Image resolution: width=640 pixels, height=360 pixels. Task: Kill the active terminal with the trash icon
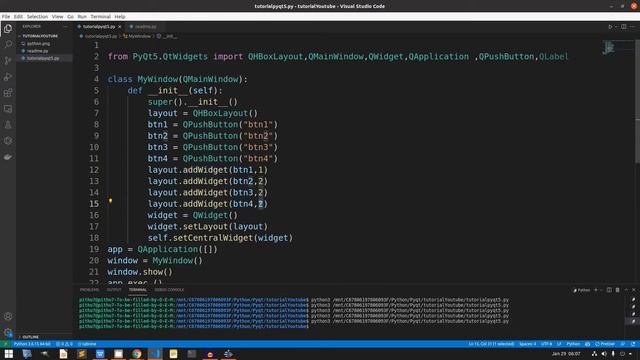coord(618,290)
